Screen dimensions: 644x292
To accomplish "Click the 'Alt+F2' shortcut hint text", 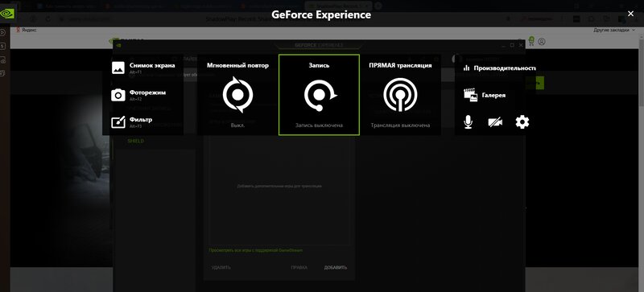I will (x=135, y=100).
